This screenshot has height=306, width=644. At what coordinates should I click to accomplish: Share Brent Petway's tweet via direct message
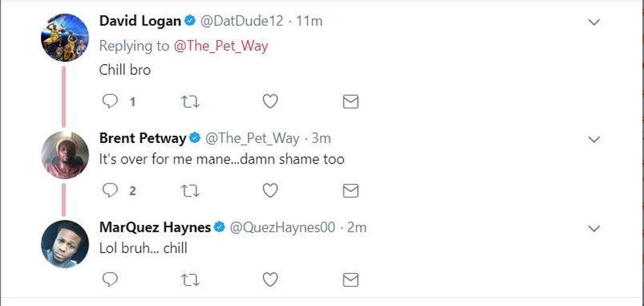coord(350,190)
